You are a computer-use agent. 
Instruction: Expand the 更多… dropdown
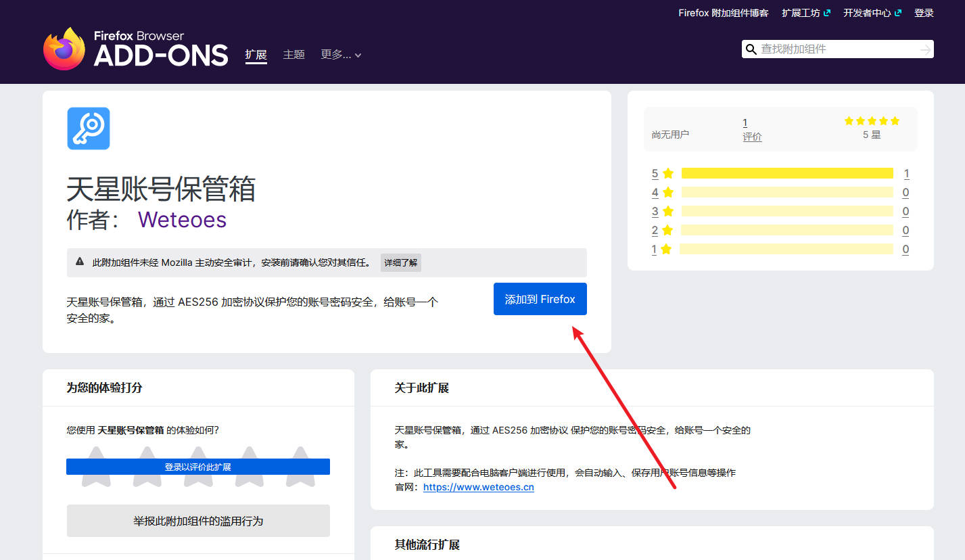341,55
